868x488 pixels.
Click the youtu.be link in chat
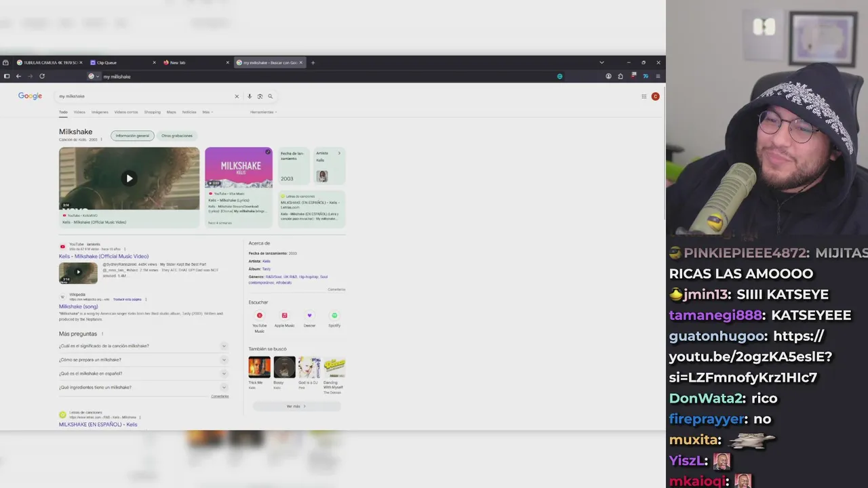pos(750,357)
